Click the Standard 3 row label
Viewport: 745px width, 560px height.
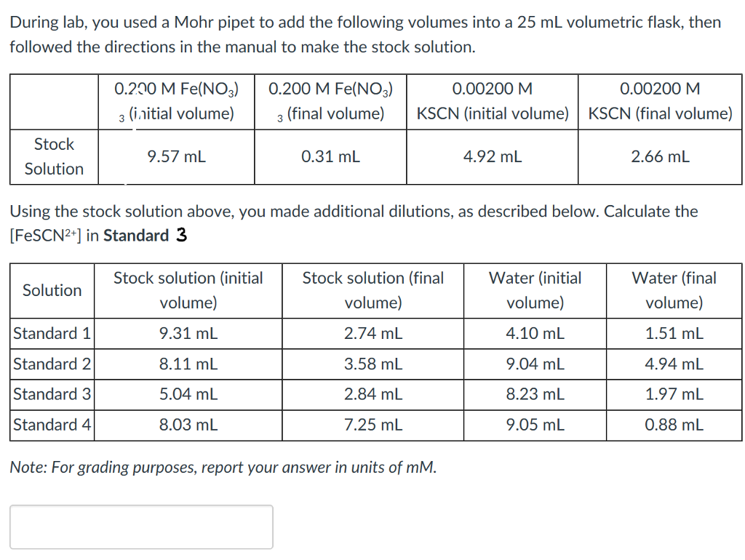tap(52, 395)
